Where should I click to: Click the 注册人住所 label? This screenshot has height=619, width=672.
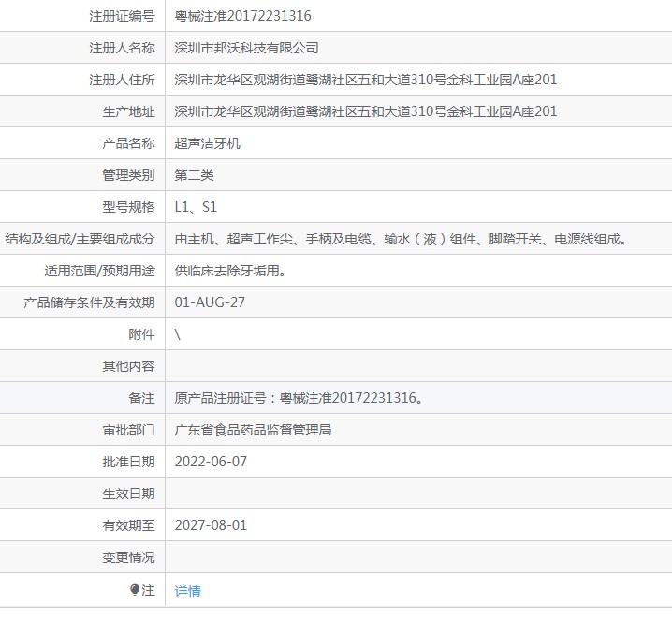122,80
